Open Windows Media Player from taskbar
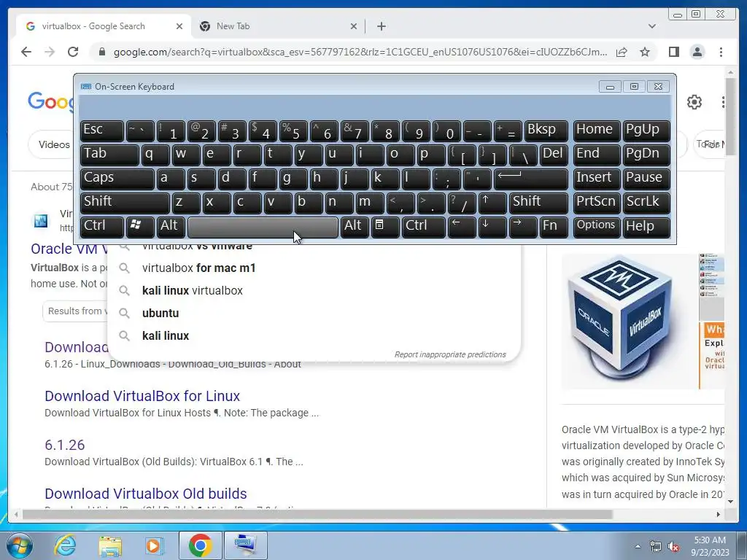 [155, 545]
